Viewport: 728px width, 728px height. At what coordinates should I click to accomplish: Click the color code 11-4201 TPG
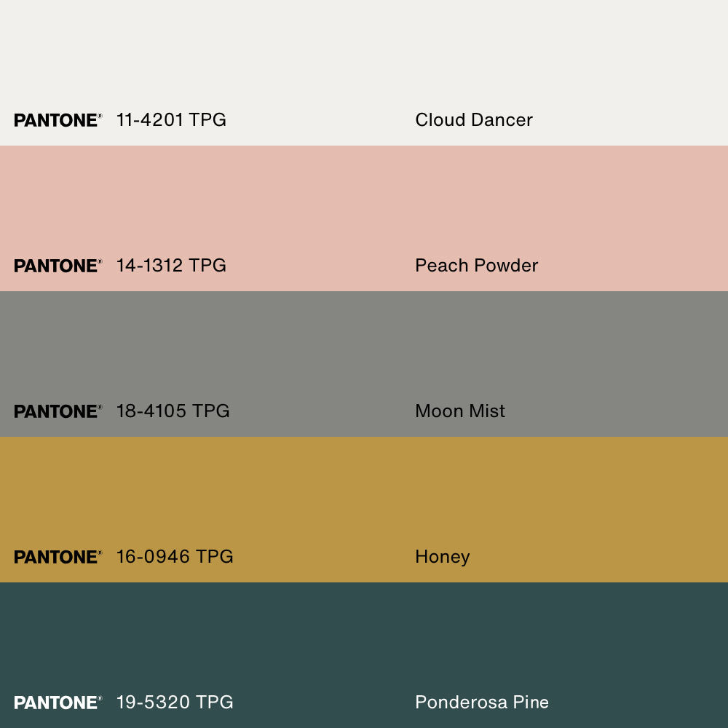point(171,120)
